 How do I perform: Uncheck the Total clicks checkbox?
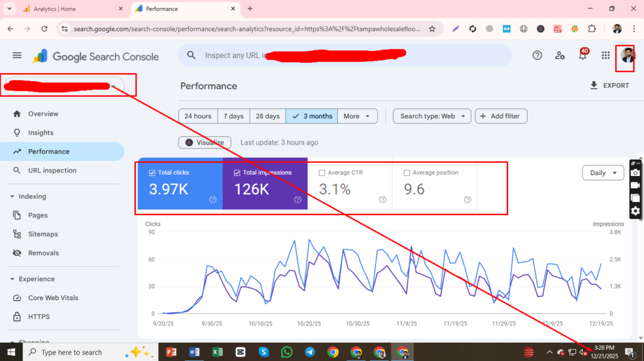click(x=152, y=173)
